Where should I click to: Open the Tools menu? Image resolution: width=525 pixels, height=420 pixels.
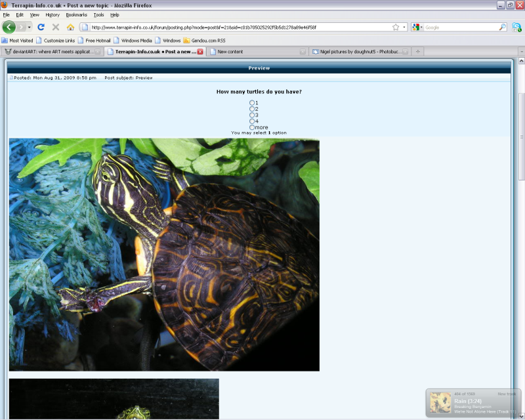coord(99,14)
